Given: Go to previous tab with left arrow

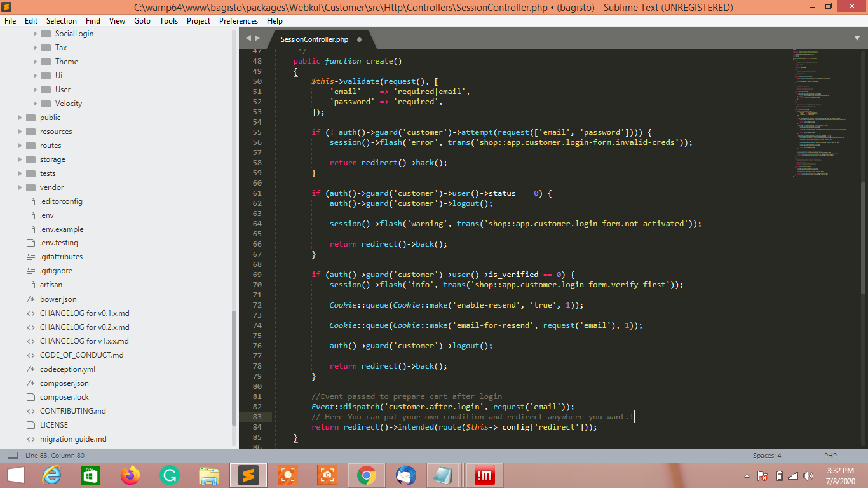Looking at the screenshot, I should click(x=248, y=38).
